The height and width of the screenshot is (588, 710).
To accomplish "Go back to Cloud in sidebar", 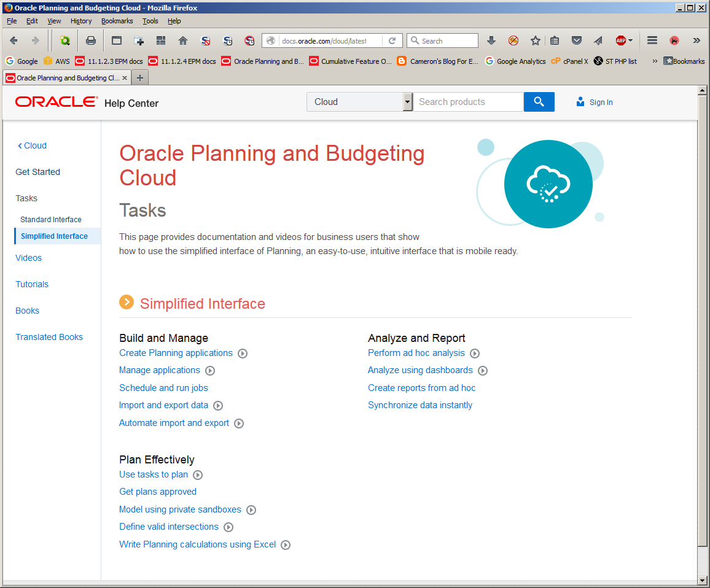I will [x=32, y=145].
